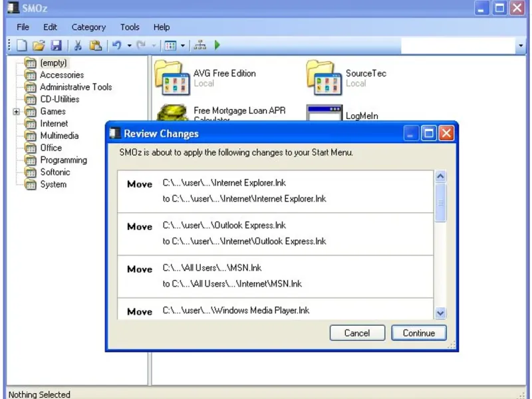Select the AVG Free Edition folder icon
Screen dimensions: 532x399
point(172,78)
